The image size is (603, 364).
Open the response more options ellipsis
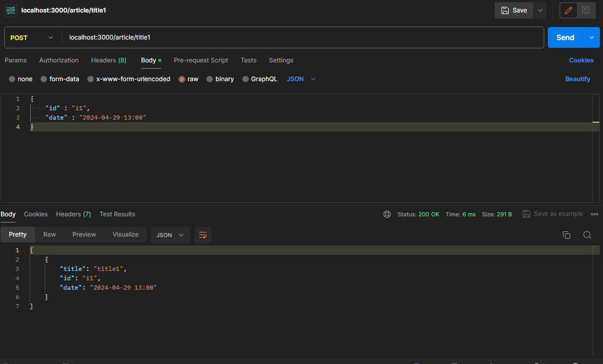point(595,214)
